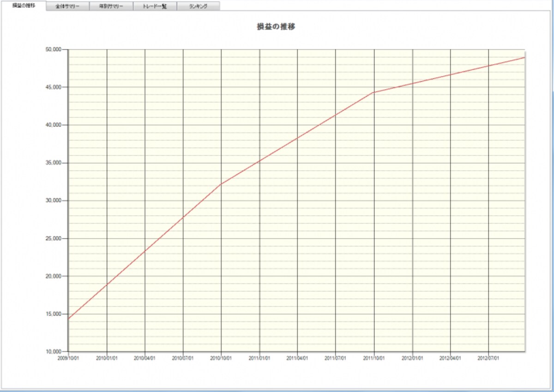Viewport: 554px width, 392px height.
Task: Show the ランキング tab
Action: tap(198, 6)
